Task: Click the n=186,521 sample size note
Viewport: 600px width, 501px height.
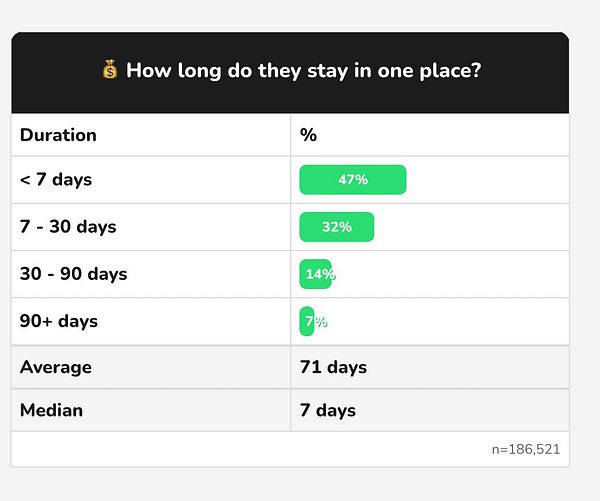Action: [x=525, y=449]
